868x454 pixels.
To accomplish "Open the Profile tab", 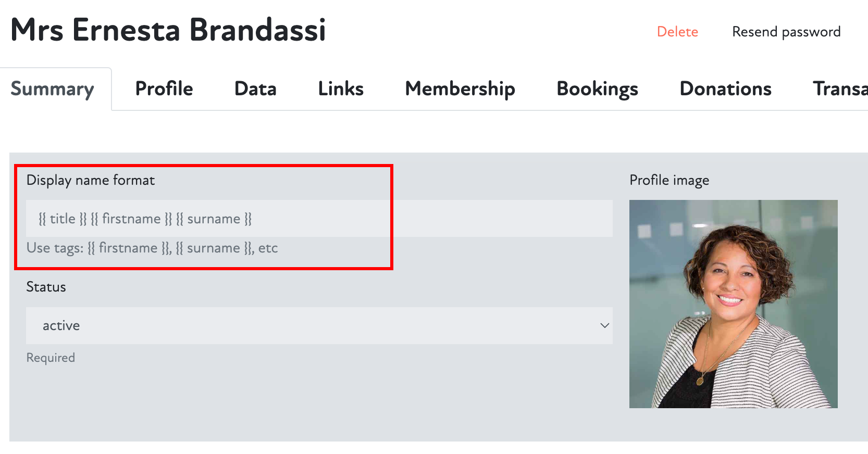I will (x=164, y=89).
